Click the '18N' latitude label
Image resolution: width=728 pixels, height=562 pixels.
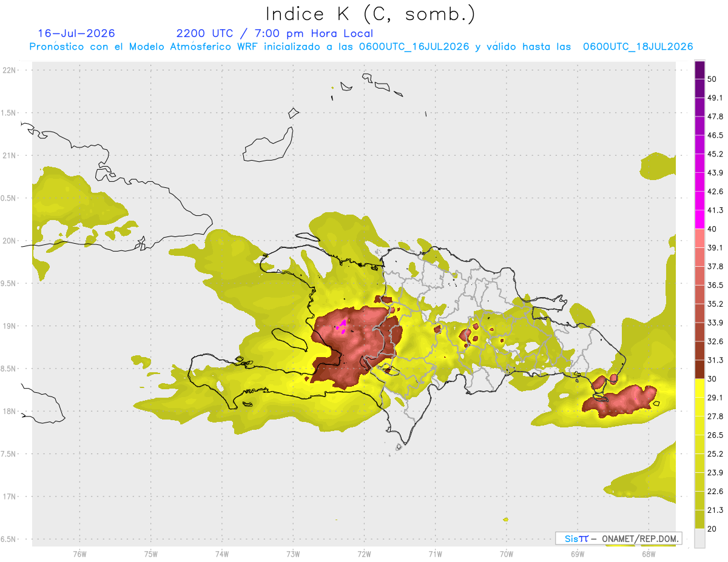pos(10,411)
